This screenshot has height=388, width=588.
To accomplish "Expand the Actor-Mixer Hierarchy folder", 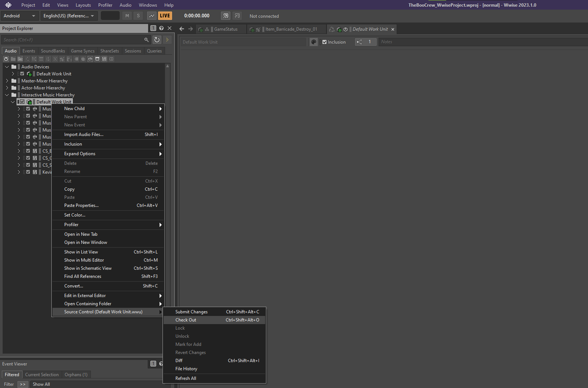I will (x=7, y=88).
